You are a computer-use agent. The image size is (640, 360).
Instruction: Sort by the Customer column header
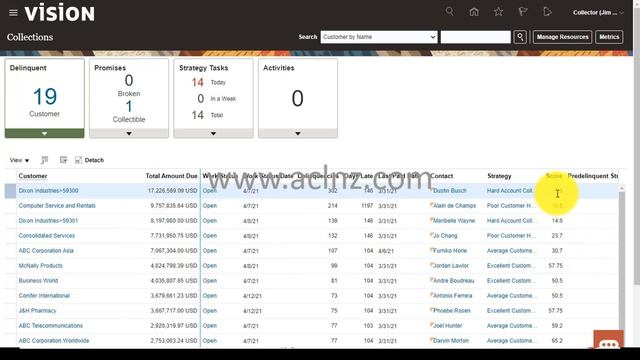tap(33, 176)
